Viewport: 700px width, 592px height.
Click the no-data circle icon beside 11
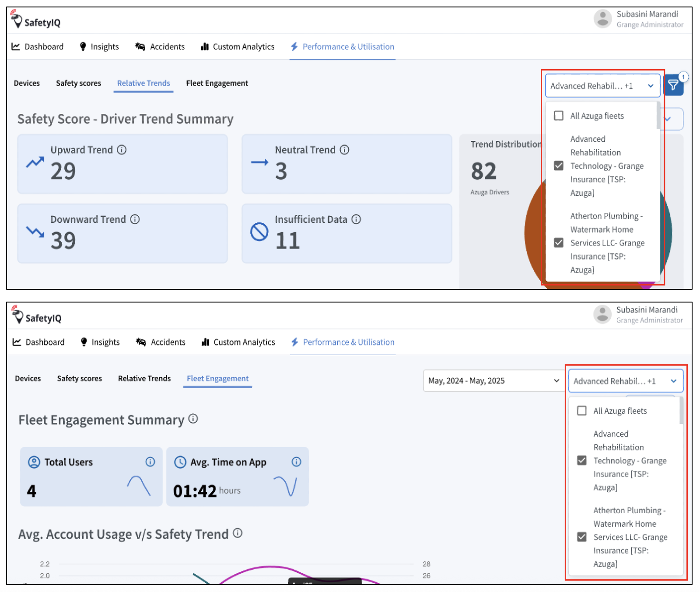pyautogui.click(x=259, y=232)
